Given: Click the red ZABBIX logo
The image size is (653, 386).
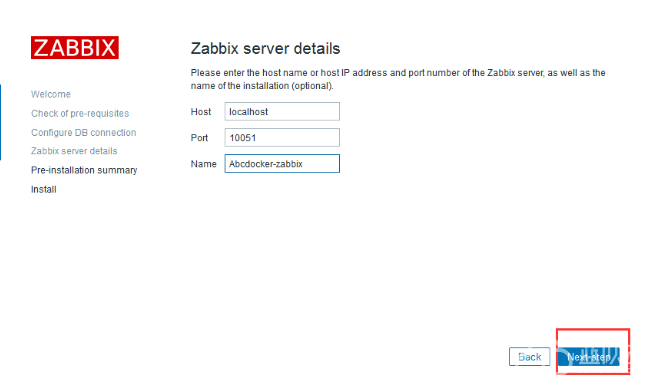Looking at the screenshot, I should tap(75, 47).
